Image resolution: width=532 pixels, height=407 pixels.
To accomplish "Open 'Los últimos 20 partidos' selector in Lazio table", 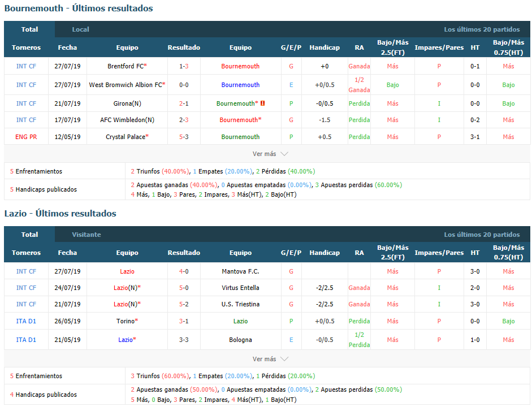I will click(x=482, y=235).
